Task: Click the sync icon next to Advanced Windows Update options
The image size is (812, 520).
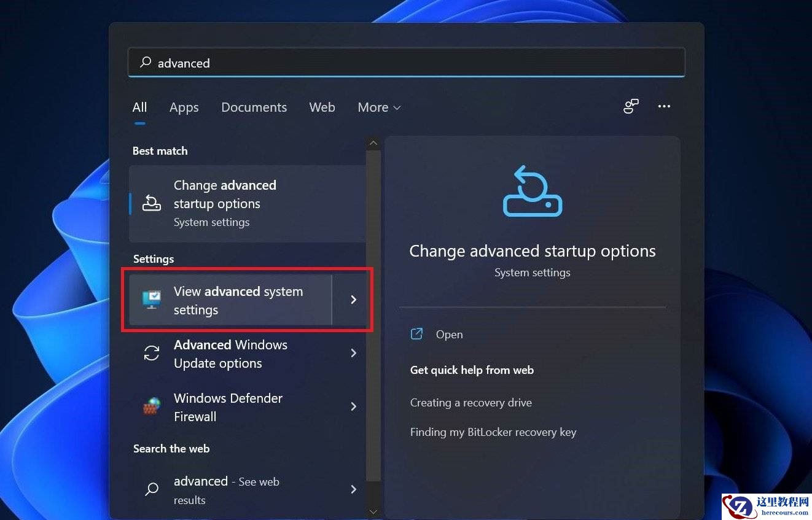Action: (151, 353)
